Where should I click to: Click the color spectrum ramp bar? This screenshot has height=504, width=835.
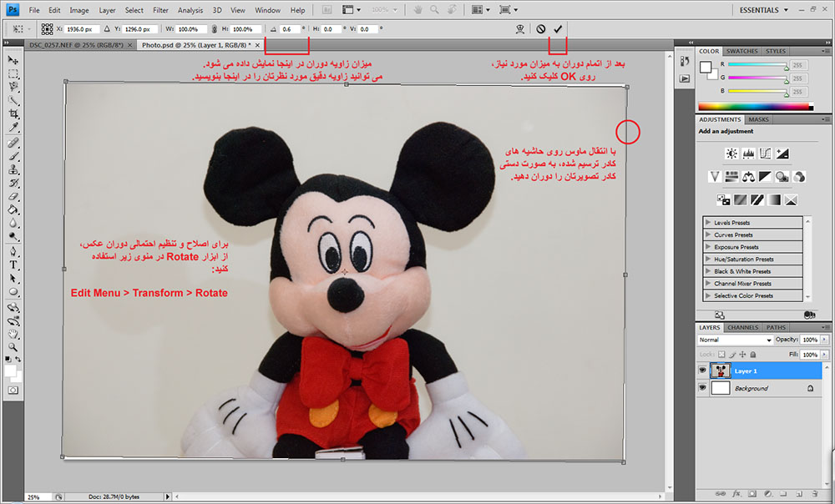(756, 107)
